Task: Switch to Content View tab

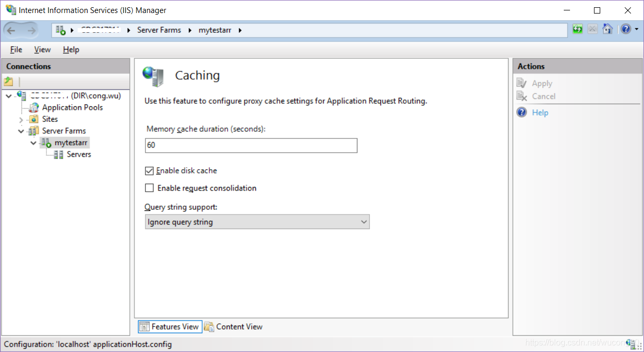Action: click(x=233, y=326)
